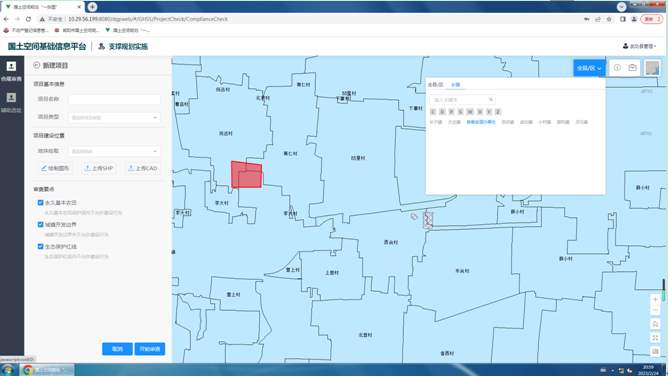Click the map home extent icon
668x376 pixels.
[655, 324]
